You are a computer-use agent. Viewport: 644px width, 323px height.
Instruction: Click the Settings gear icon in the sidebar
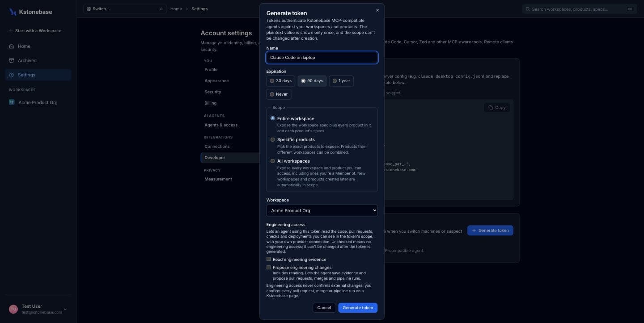tap(12, 75)
